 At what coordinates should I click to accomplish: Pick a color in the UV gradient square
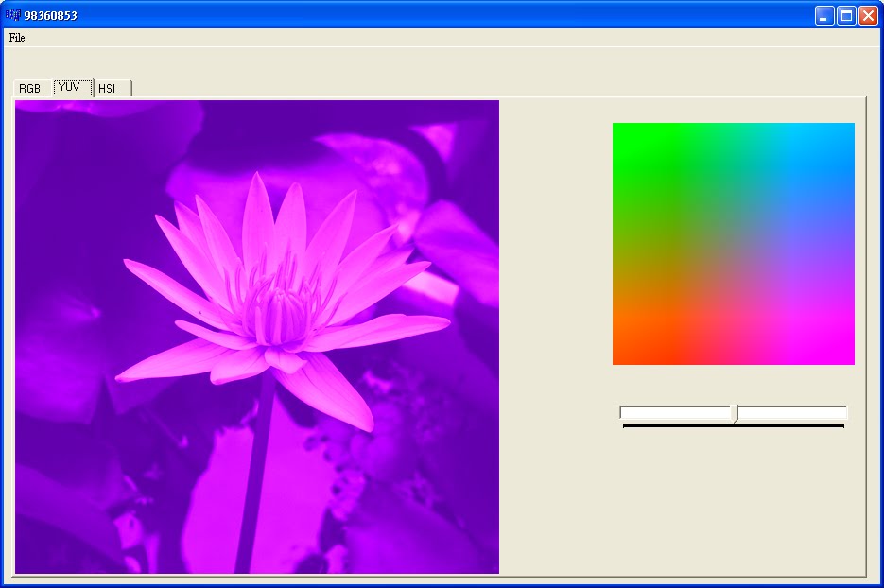click(734, 244)
